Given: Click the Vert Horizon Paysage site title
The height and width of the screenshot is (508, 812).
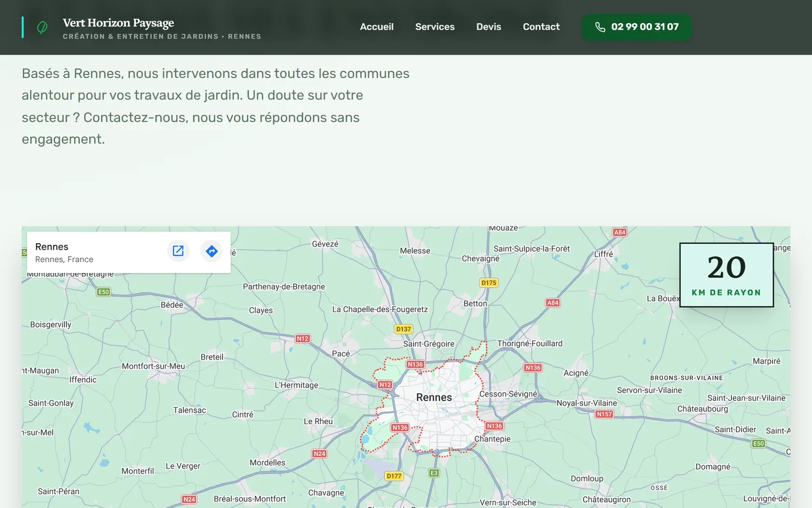Looking at the screenshot, I should [x=119, y=23].
